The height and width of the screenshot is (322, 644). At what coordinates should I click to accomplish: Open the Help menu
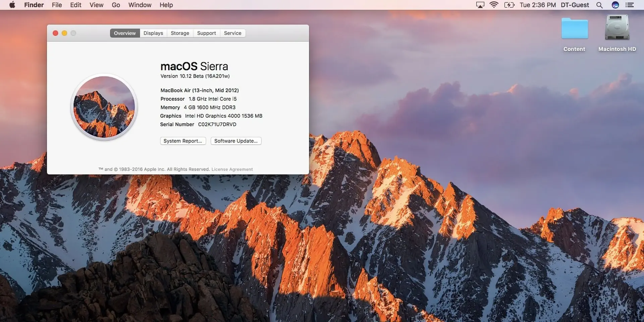coord(166,5)
